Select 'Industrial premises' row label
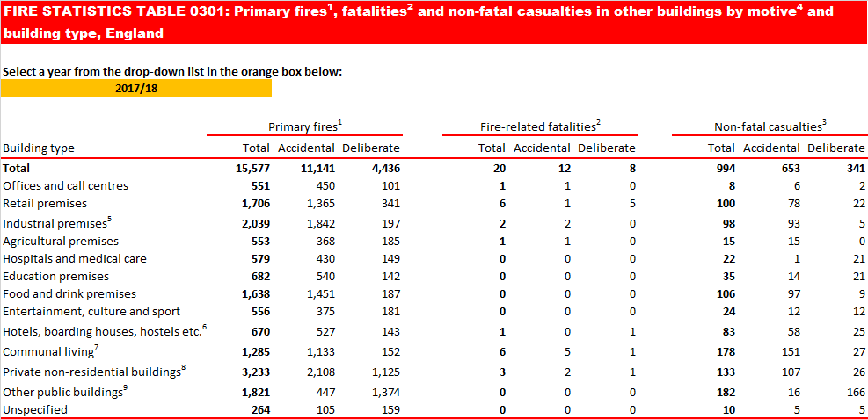 point(57,223)
